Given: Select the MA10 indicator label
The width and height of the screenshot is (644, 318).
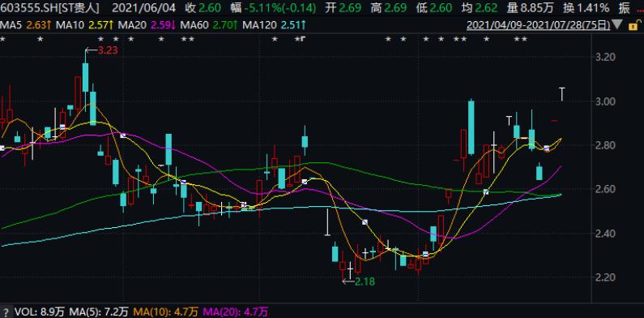Looking at the screenshot, I should tap(85, 25).
